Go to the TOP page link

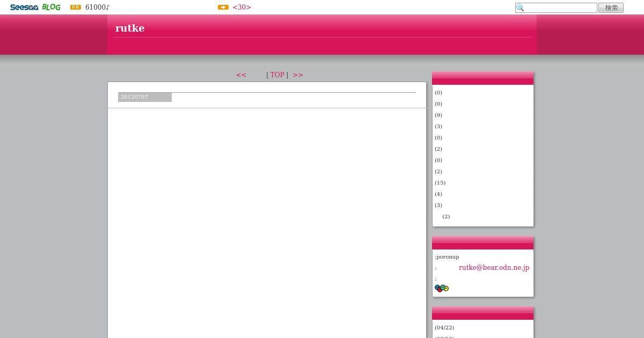[277, 75]
